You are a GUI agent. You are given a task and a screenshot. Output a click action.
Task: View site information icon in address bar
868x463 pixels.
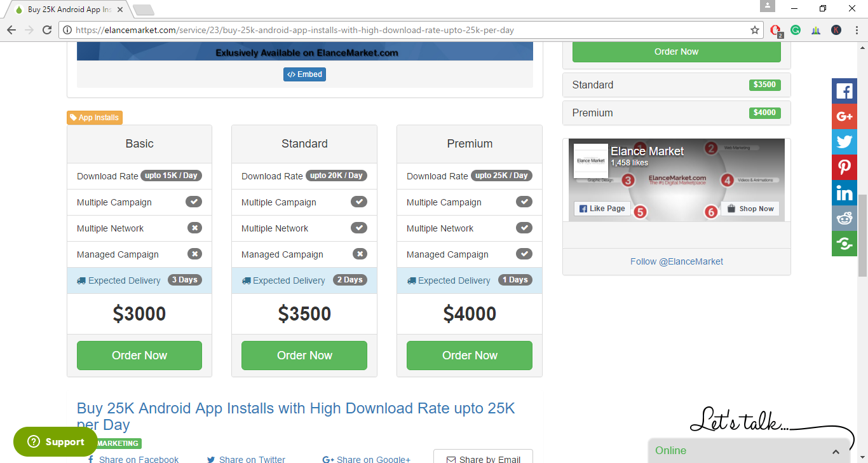point(67,30)
